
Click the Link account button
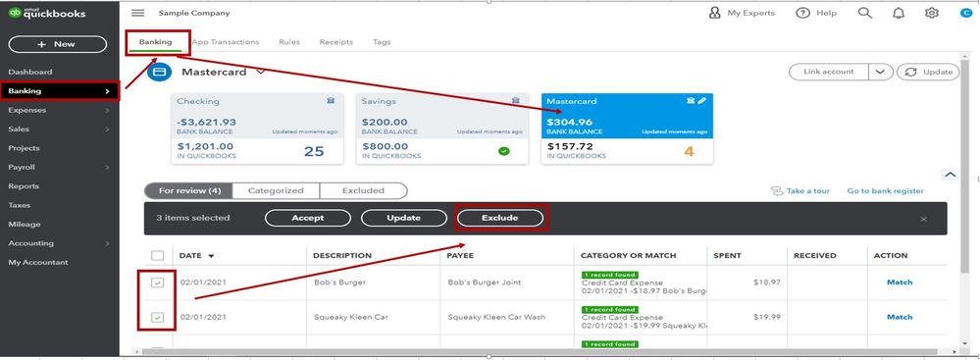(x=829, y=72)
